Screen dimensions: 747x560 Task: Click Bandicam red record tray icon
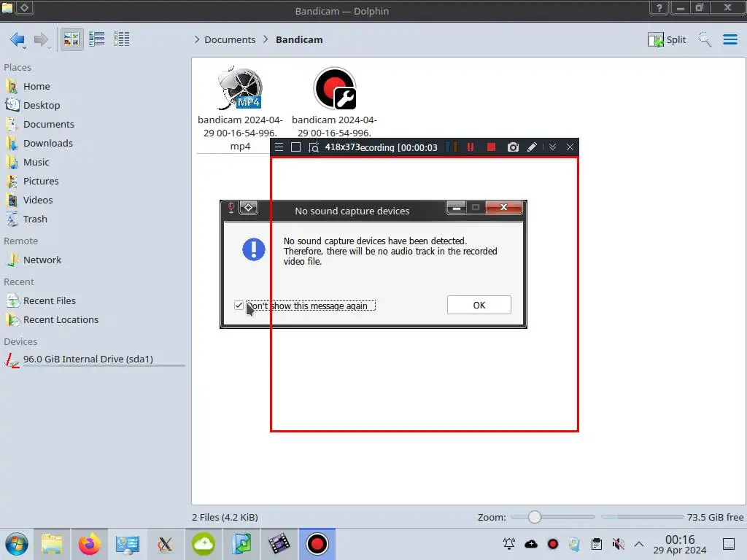click(553, 544)
